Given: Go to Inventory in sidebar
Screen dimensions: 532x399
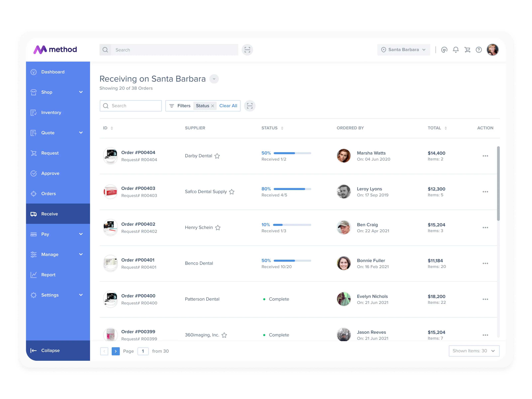Looking at the screenshot, I should click(51, 113).
